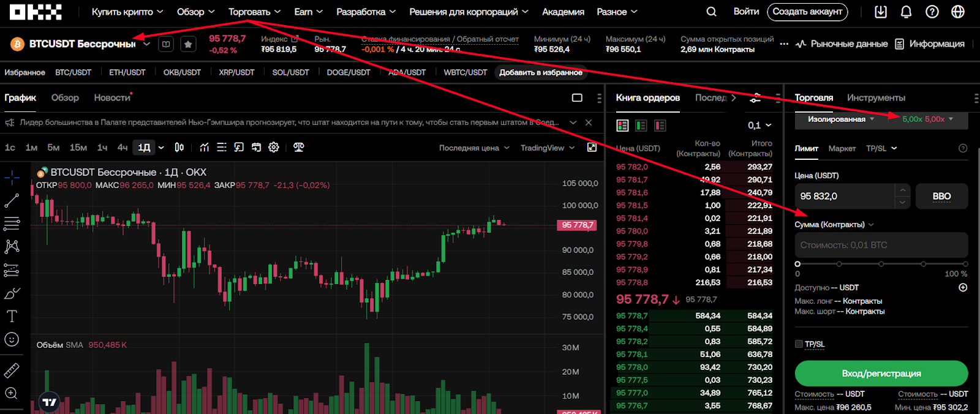Expand the news ticker with the chevron

point(573,122)
